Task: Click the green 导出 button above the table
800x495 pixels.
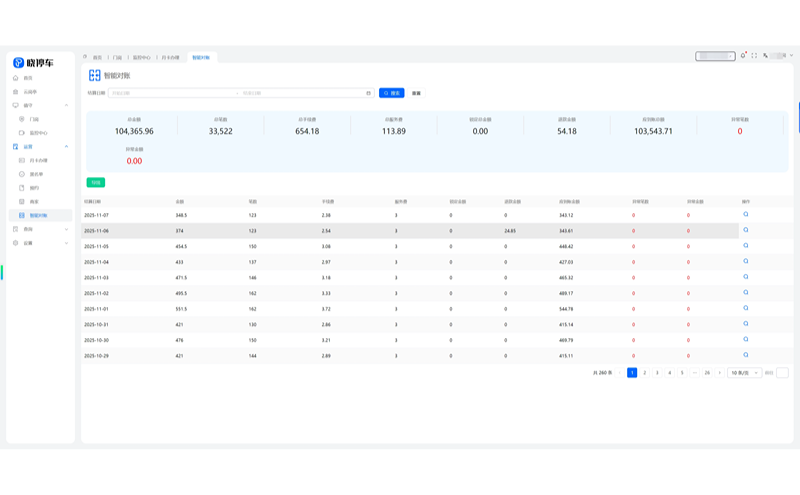Action: click(95, 182)
